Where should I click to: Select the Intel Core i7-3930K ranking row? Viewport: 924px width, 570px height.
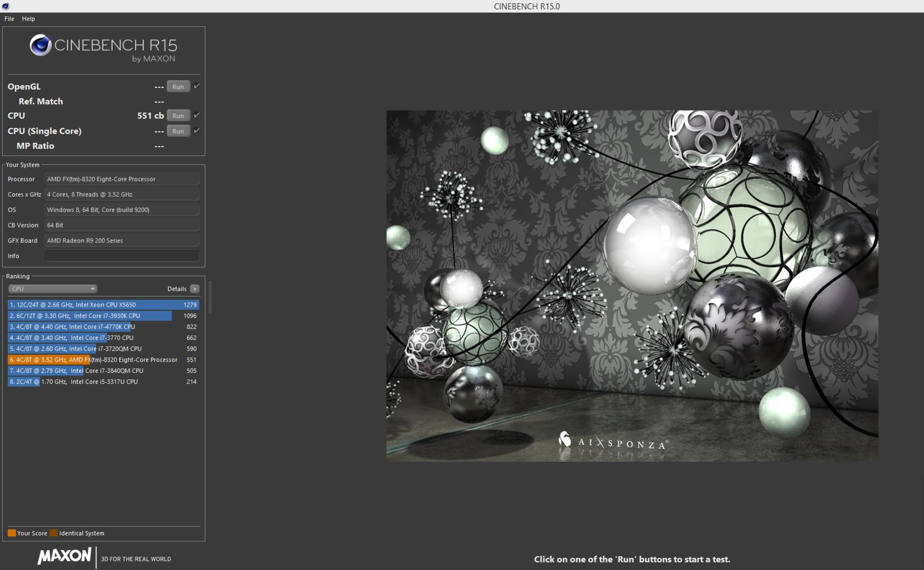click(x=103, y=316)
